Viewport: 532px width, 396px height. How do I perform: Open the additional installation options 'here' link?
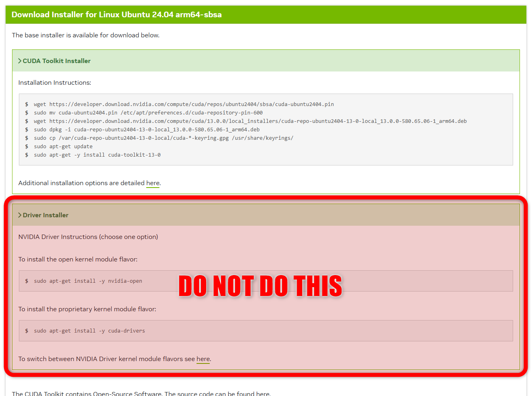[x=153, y=183]
